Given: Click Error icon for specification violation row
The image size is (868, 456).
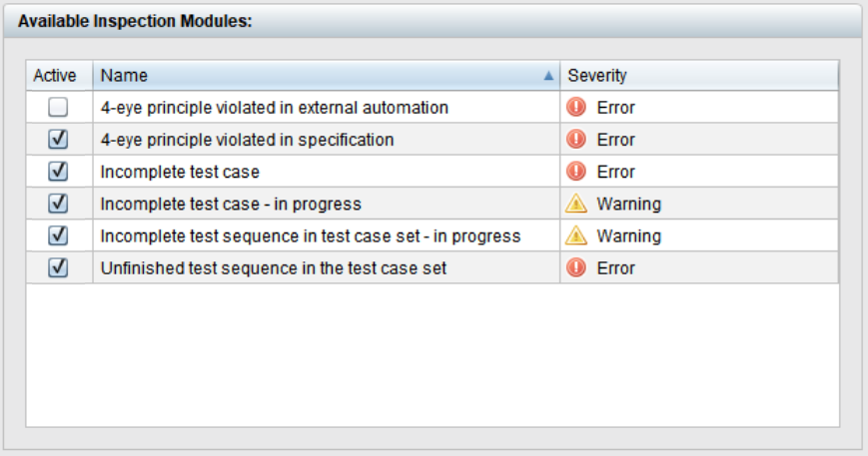Looking at the screenshot, I should 576,139.
